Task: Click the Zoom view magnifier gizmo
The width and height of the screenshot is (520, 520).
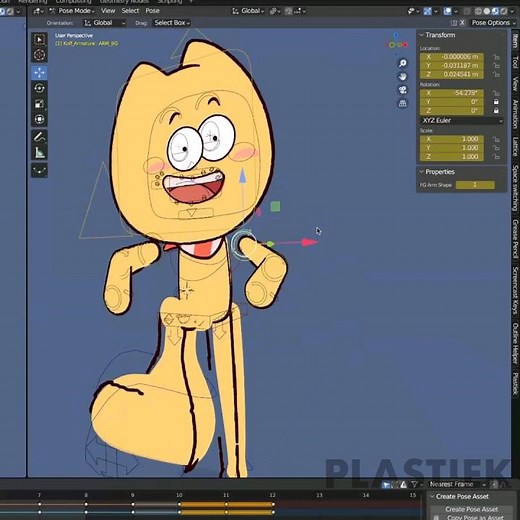Action: point(403,63)
